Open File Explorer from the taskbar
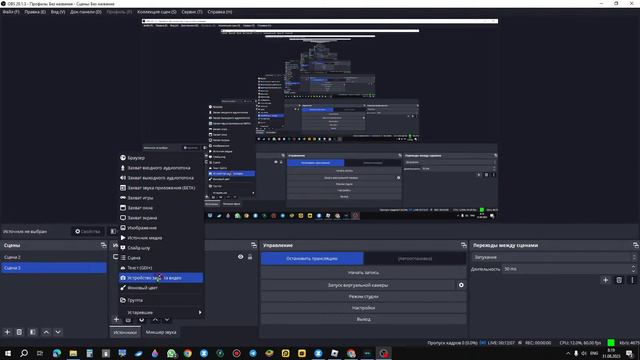Image resolution: width=640 pixels, height=360 pixels. (x=73, y=353)
